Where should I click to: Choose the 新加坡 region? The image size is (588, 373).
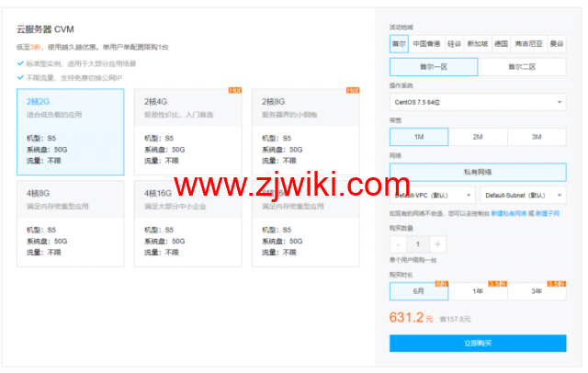point(477,42)
